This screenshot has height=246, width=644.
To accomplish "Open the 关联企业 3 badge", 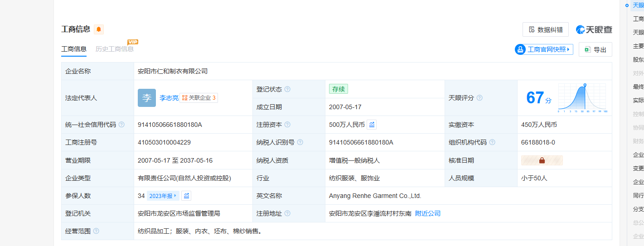I will [199, 98].
